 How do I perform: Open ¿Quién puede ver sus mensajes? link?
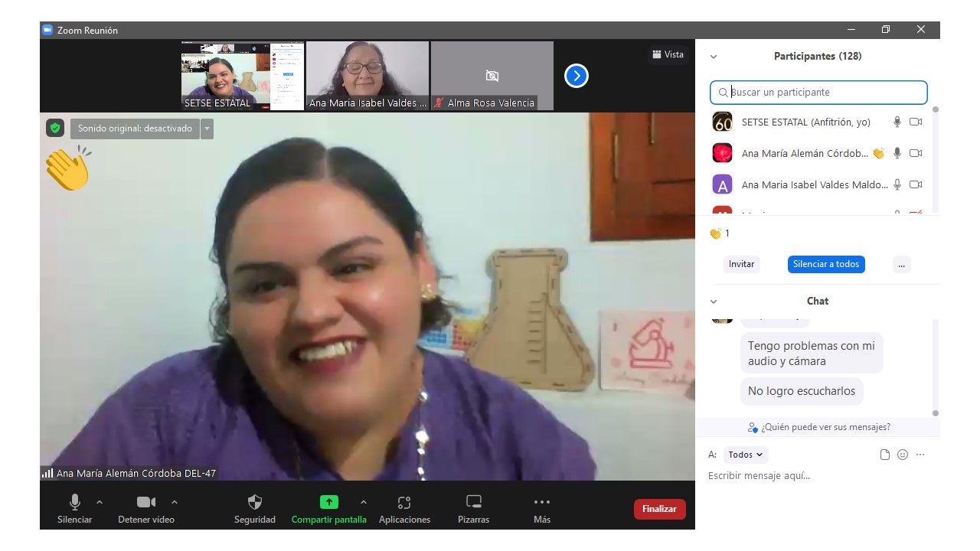tap(818, 427)
